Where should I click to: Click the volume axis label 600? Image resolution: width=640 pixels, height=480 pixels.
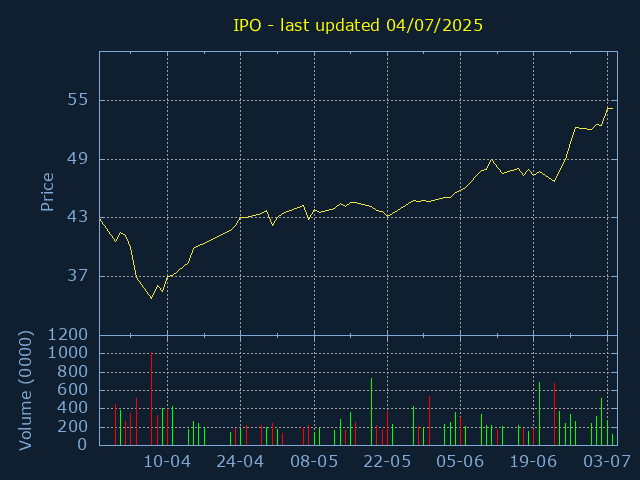(x=73, y=389)
